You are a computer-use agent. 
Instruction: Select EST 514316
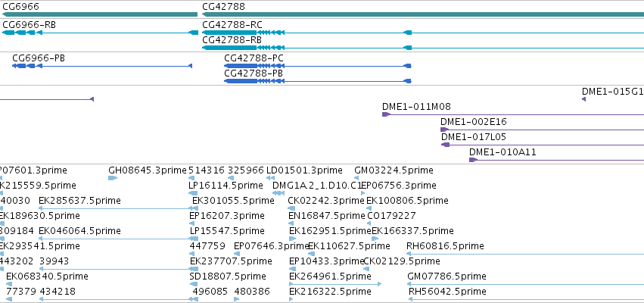(207, 170)
